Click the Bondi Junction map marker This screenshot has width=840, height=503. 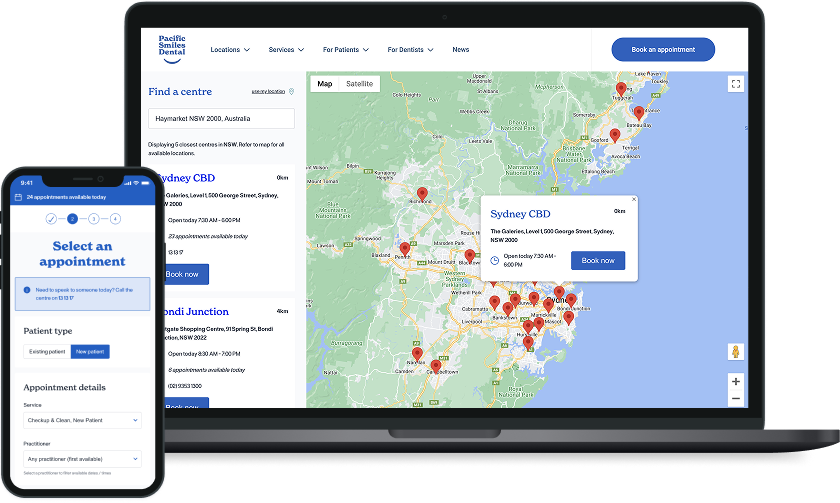[571, 300]
